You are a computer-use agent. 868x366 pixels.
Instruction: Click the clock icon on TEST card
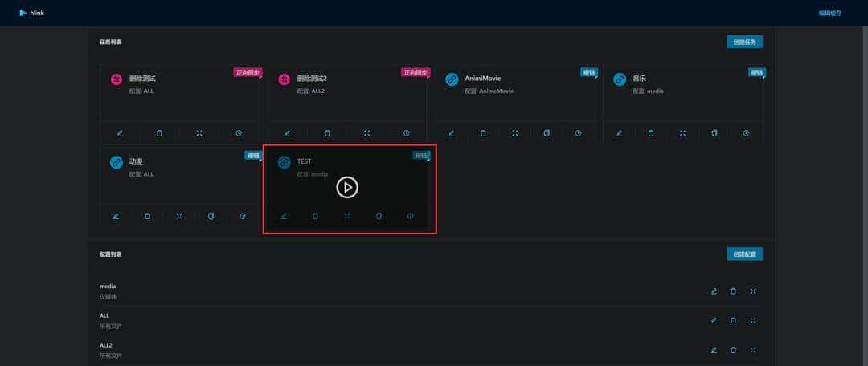(x=410, y=216)
